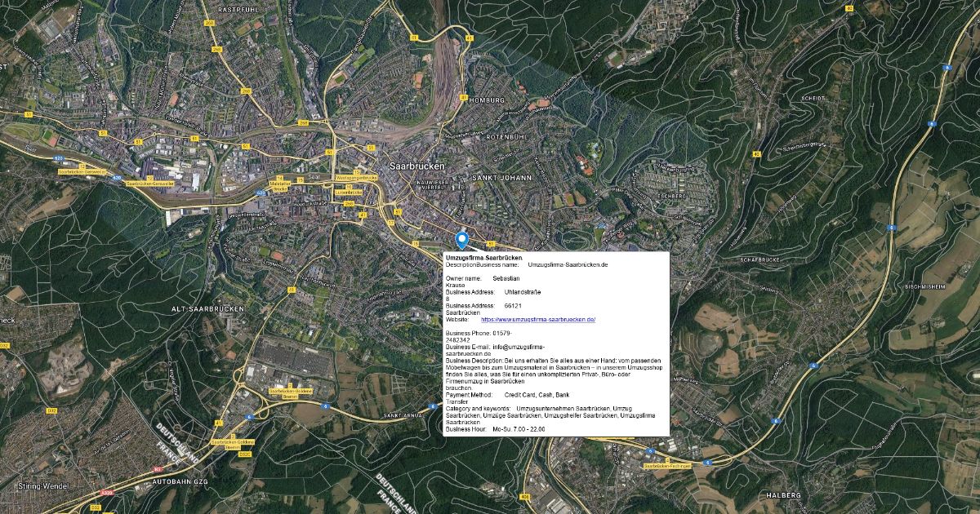Click the 'Business E-mail: info@umzugsfirma-' line

pos(495,347)
